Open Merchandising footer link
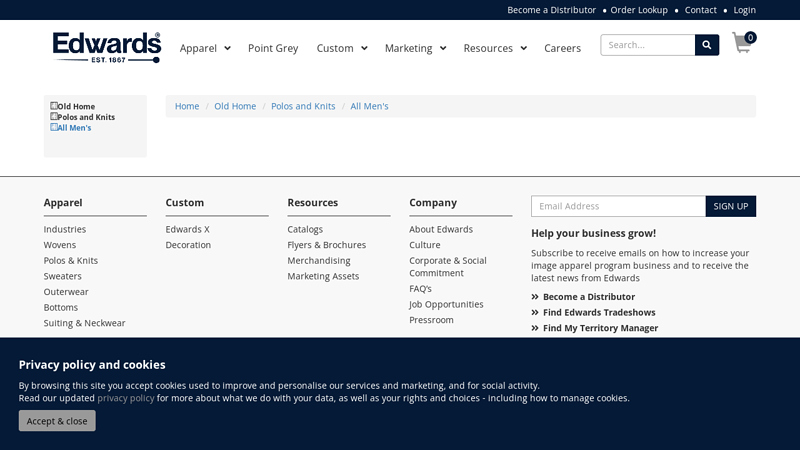 (319, 261)
